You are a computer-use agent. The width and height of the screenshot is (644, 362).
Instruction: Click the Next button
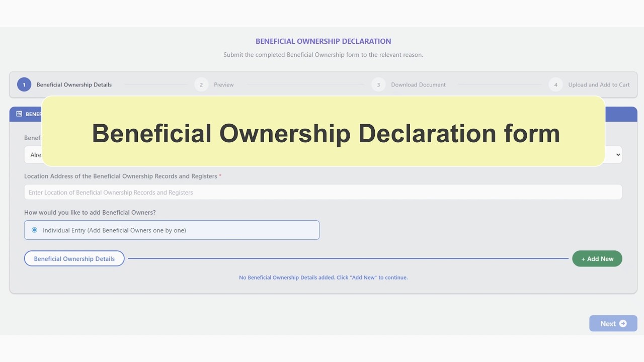click(613, 323)
